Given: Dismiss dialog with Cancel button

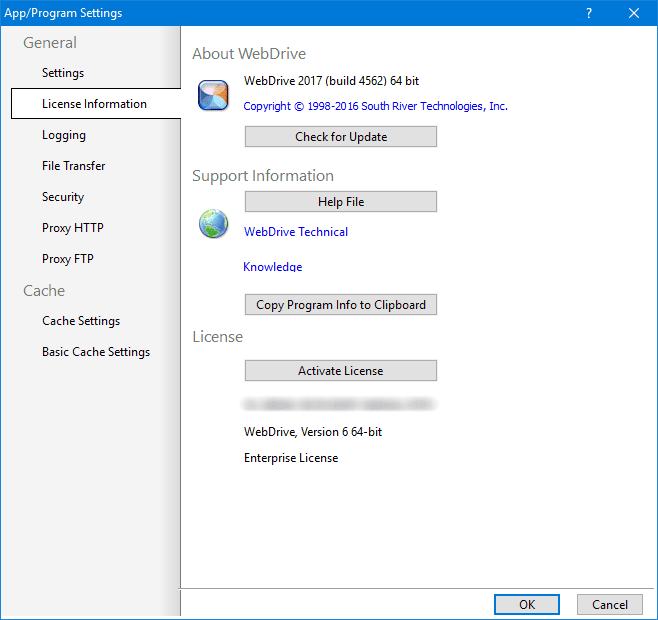Looking at the screenshot, I should pyautogui.click(x=610, y=604).
